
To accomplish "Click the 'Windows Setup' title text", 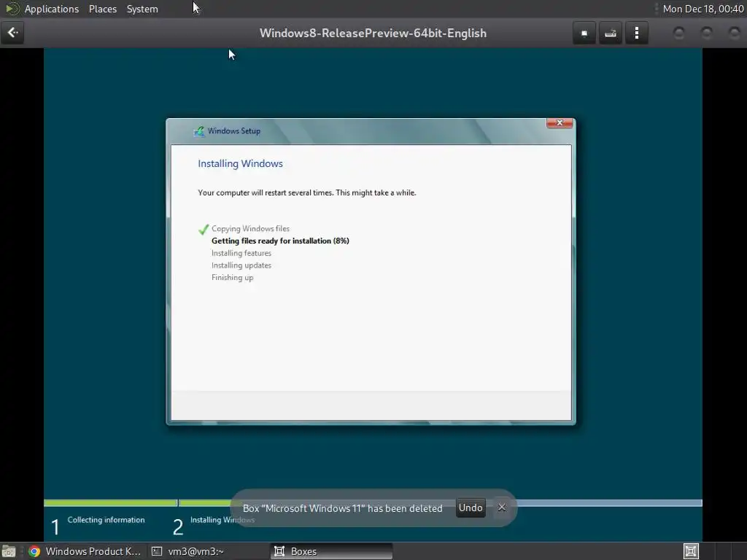I will pyautogui.click(x=234, y=131).
